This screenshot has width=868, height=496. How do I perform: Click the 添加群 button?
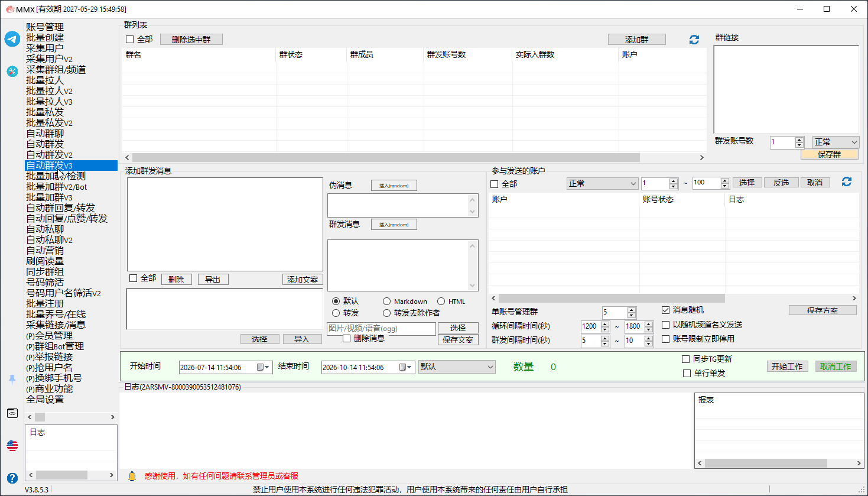[637, 40]
